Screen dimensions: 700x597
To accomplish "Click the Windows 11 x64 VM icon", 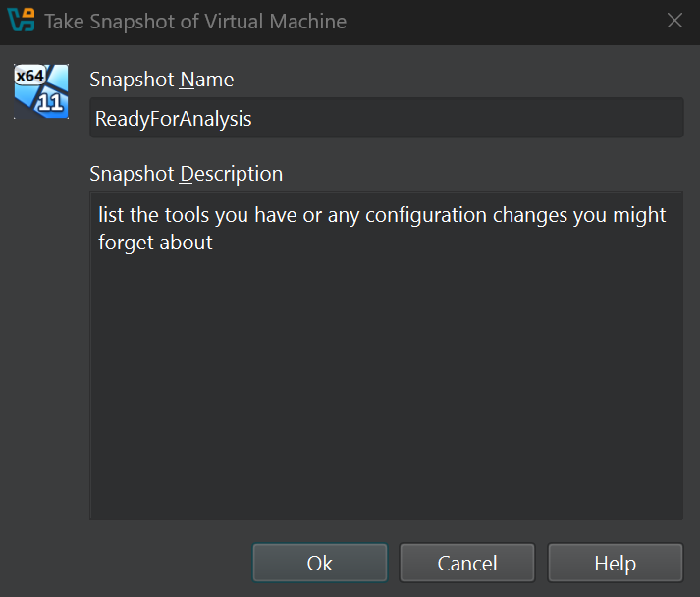I will pyautogui.click(x=41, y=91).
